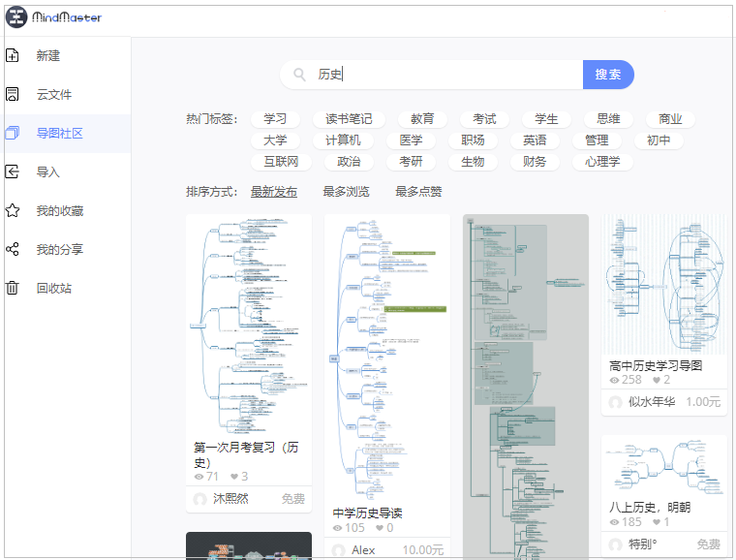This screenshot has height=560, width=736.
Task: Select the 导图社区 sidebar item
Action: coord(59,134)
